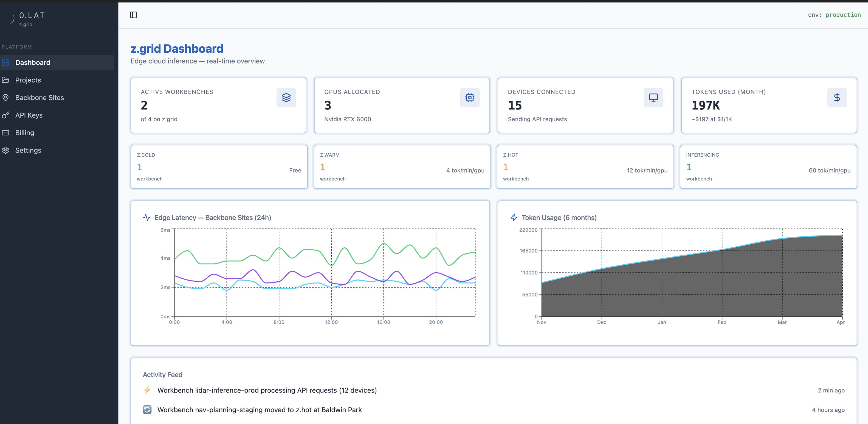Select the Z.COLD workbench card

coord(219,167)
